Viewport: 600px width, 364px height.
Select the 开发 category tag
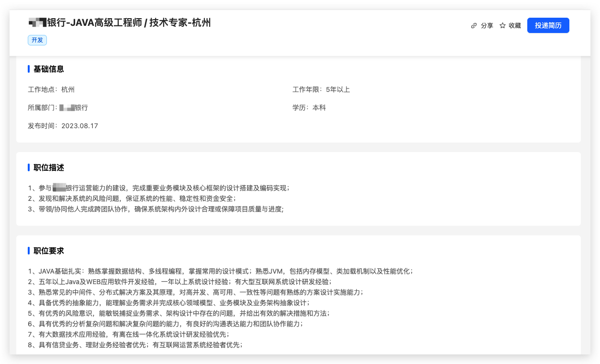point(37,40)
